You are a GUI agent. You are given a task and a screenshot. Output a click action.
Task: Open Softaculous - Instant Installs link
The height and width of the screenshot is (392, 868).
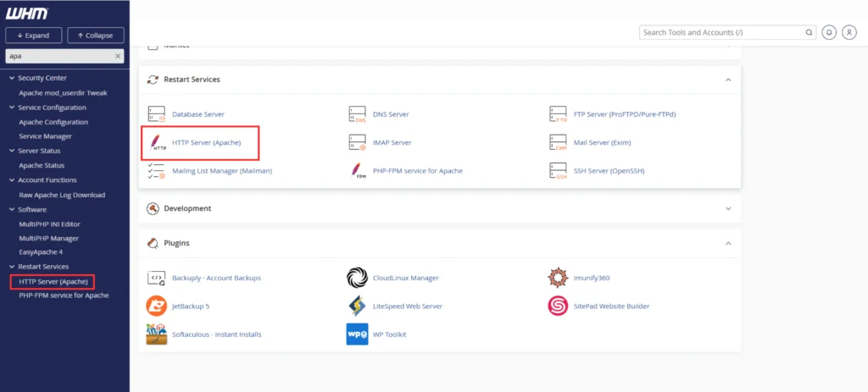coord(216,334)
